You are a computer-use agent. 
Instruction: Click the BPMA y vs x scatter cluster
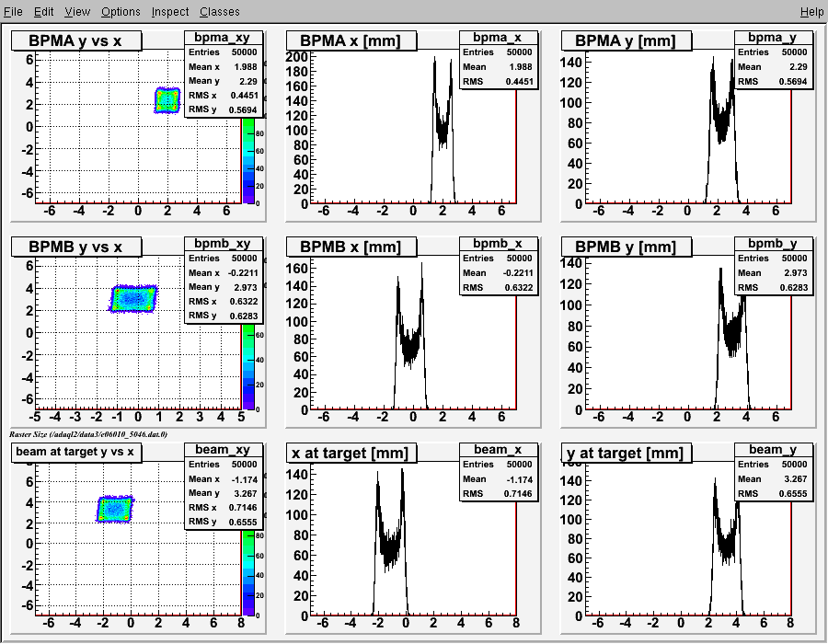point(167,100)
